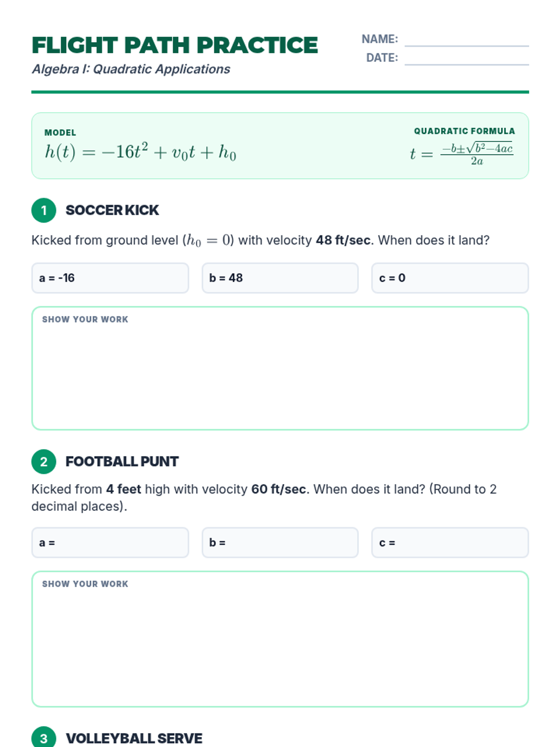The width and height of the screenshot is (560, 747).
Task: Click the number 3 circle badge
Action: 44,738
